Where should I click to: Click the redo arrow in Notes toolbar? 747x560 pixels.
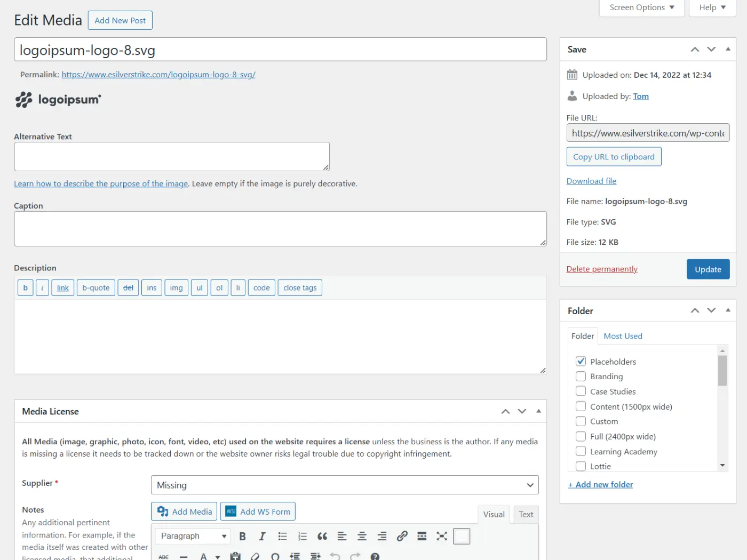tap(355, 556)
